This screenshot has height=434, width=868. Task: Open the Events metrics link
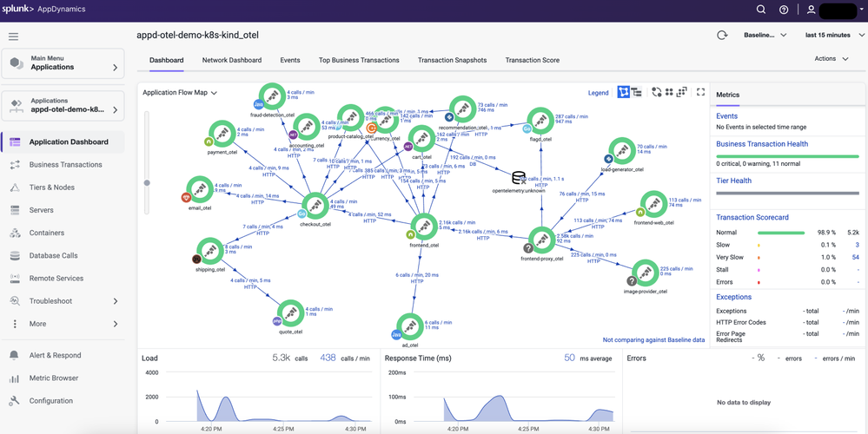(727, 116)
